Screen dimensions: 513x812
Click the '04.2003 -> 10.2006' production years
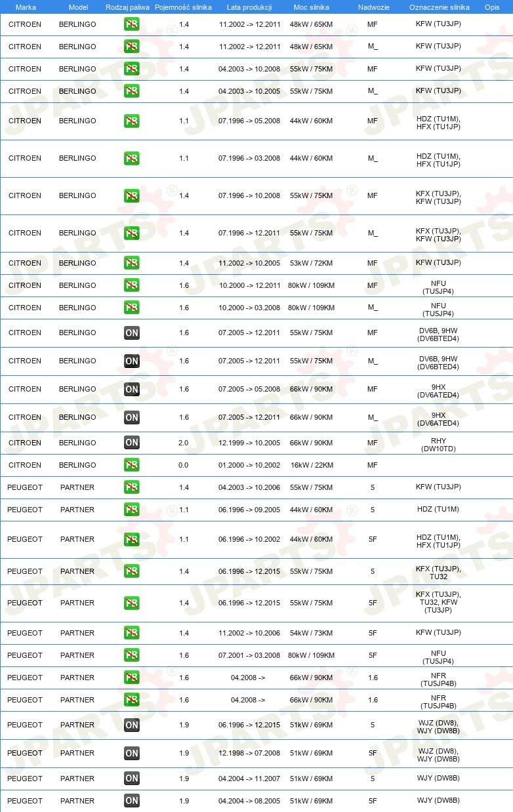[249, 487]
